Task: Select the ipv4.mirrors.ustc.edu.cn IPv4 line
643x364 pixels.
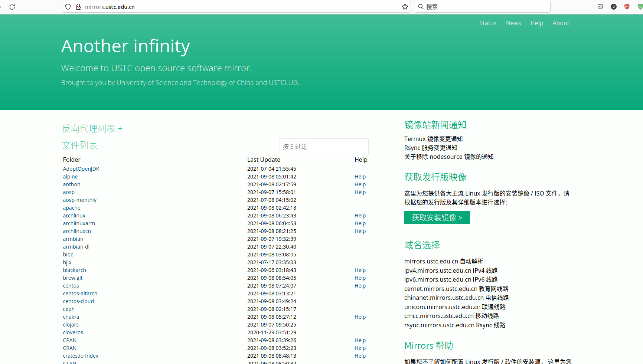Action: pos(451,270)
